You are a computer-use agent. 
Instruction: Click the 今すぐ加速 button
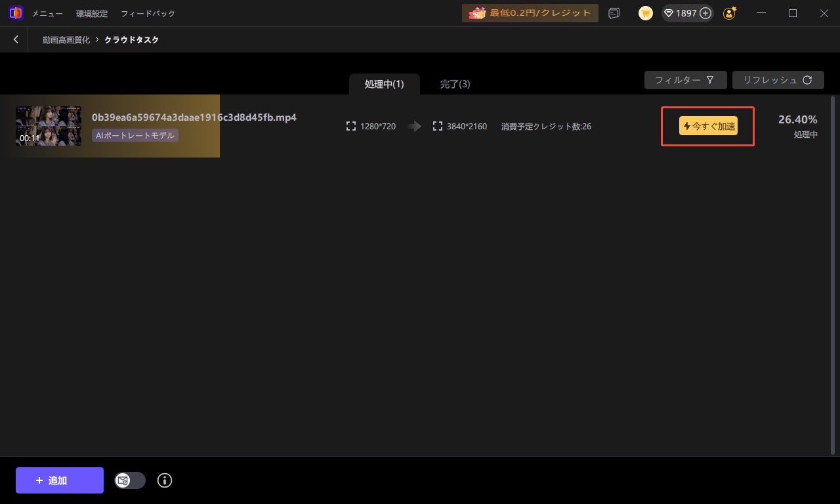[x=708, y=126]
